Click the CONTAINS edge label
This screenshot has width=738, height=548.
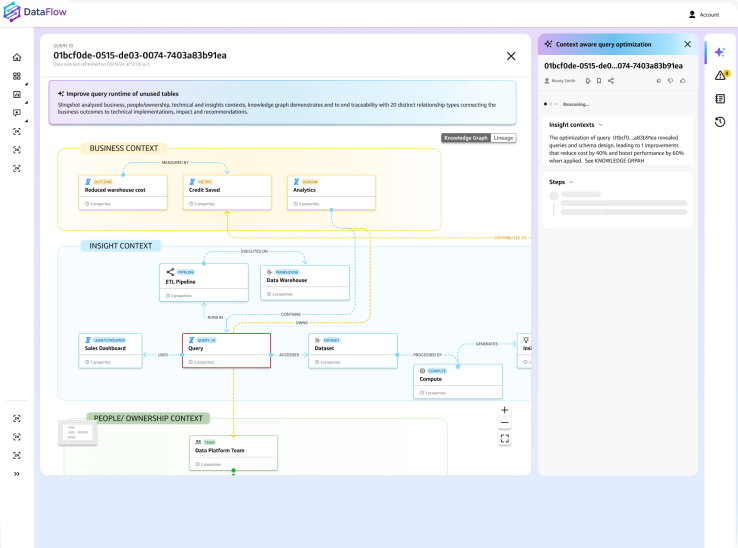(290, 314)
